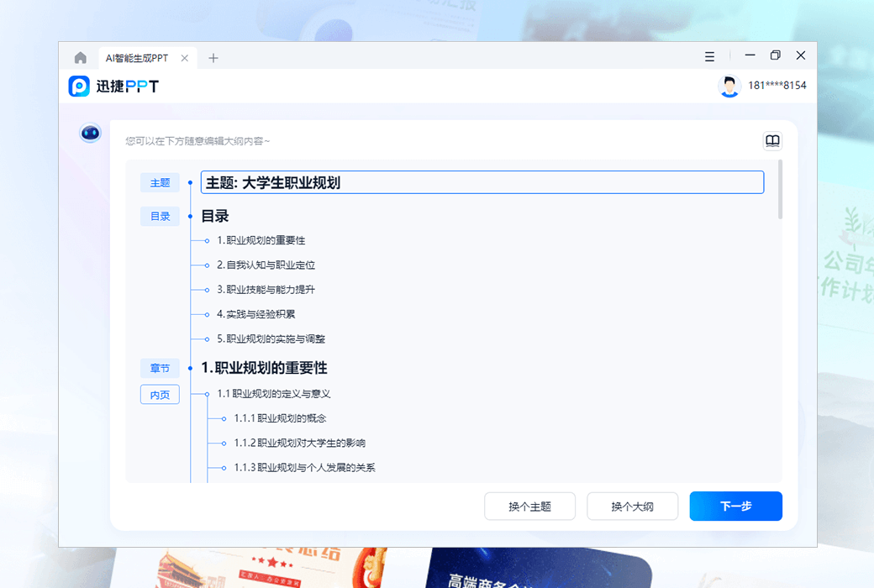
Task: Select the 章节 tag label
Action: click(160, 369)
